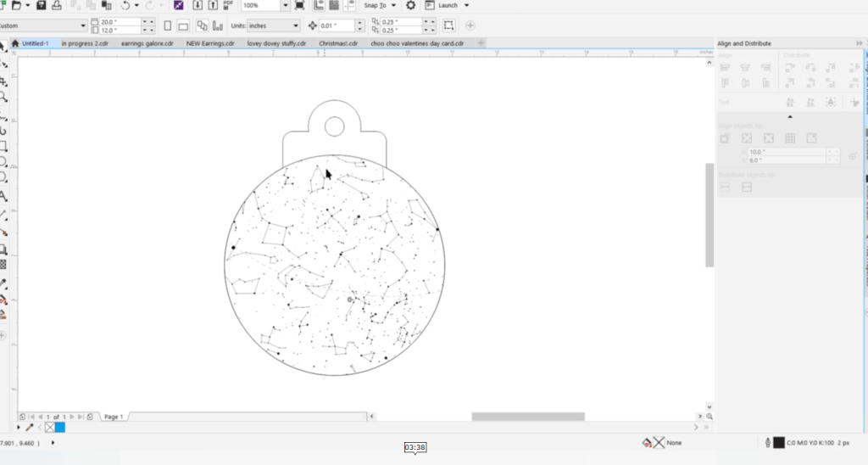Toggle the no-fill swatch in palette

coord(50,428)
